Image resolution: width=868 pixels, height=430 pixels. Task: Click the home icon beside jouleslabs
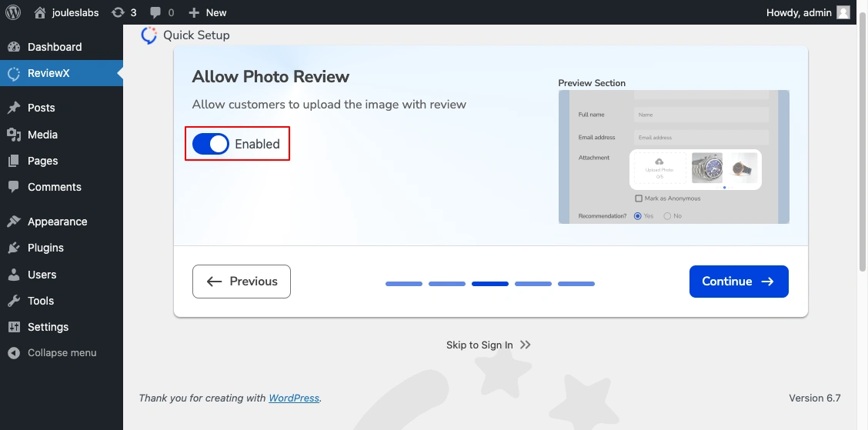(x=40, y=12)
